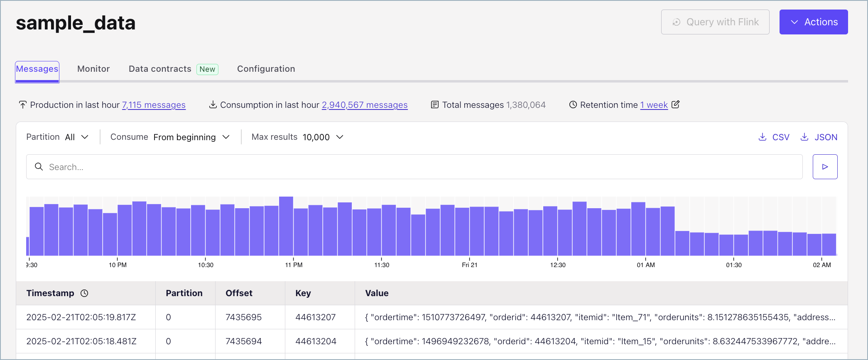Click the clock icon in Timestamp header
This screenshot has width=868, height=360.
[84, 293]
